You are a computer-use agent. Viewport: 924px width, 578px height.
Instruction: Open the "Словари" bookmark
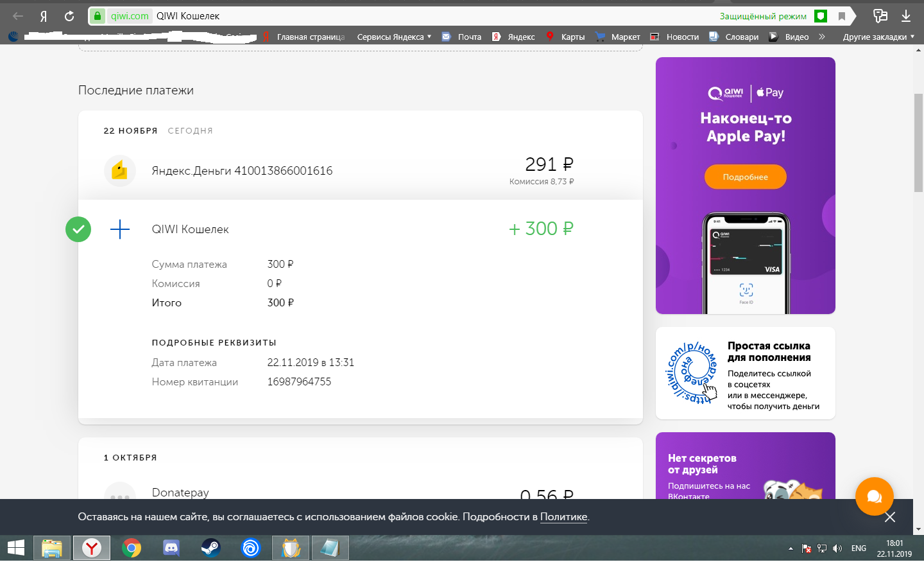[x=734, y=37]
